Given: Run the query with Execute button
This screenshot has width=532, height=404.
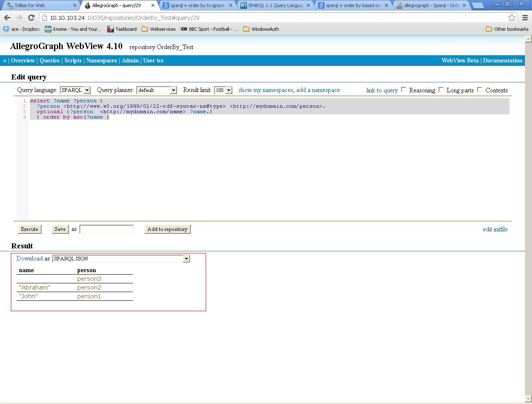Looking at the screenshot, I should click(x=30, y=229).
